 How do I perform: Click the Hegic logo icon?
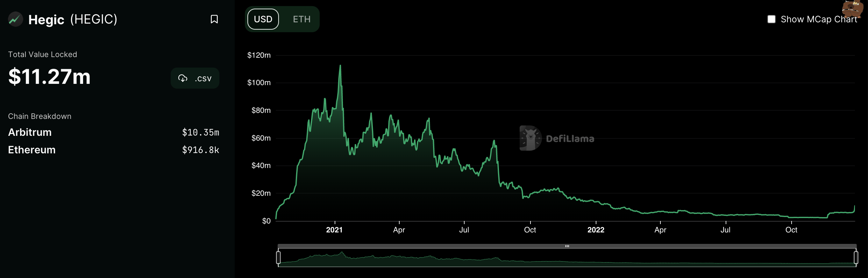click(x=16, y=19)
